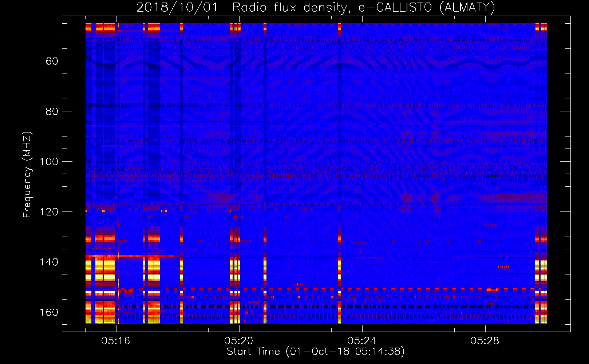This screenshot has width=589, height=364.
Task: Click the y-axis tick label '80'
Action: [x=52, y=111]
